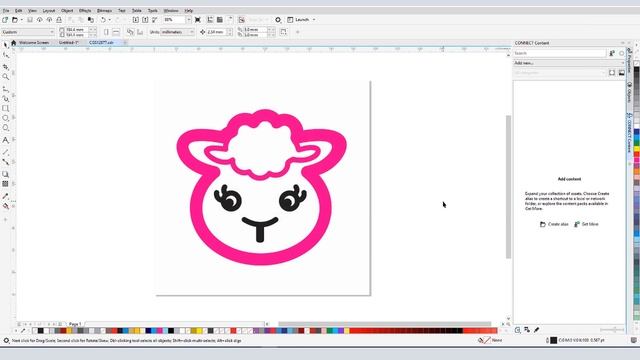
Task: Click the Get More button
Action: [586, 224]
